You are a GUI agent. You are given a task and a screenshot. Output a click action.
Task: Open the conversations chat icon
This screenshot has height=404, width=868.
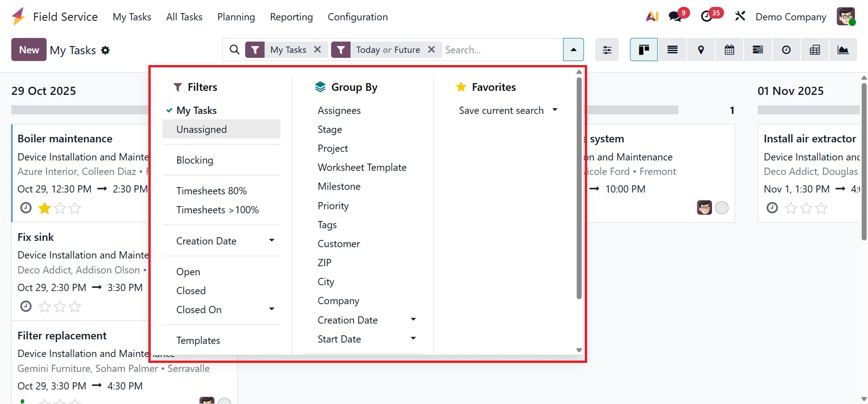[x=675, y=17]
